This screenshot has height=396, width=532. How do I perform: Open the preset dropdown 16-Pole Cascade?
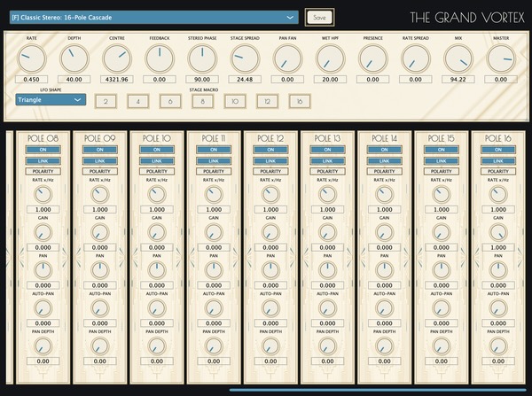(x=154, y=18)
